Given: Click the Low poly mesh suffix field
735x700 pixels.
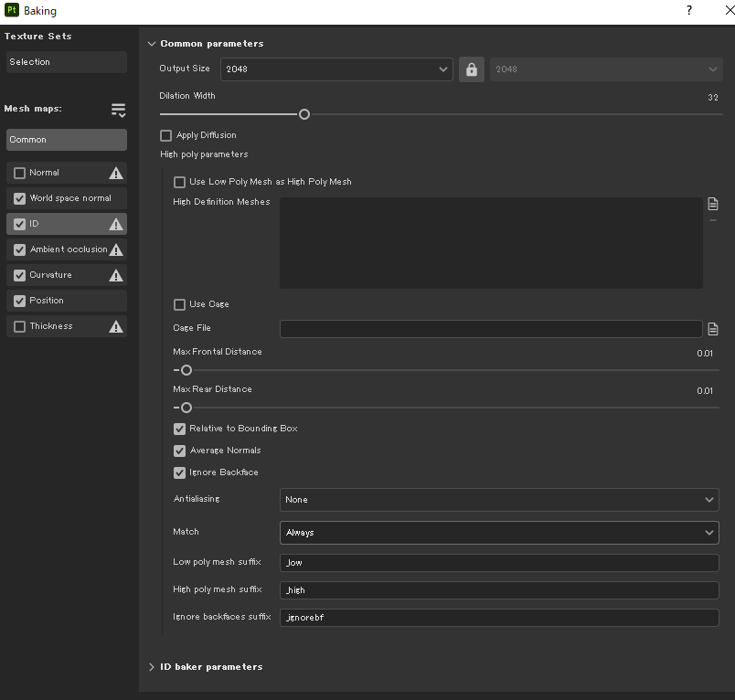Looking at the screenshot, I should coord(498,563).
